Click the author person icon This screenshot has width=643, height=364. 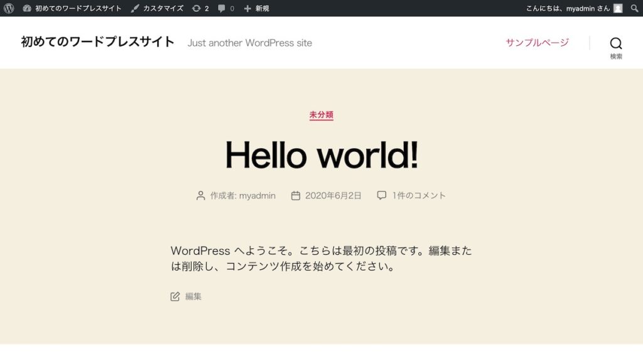click(200, 196)
